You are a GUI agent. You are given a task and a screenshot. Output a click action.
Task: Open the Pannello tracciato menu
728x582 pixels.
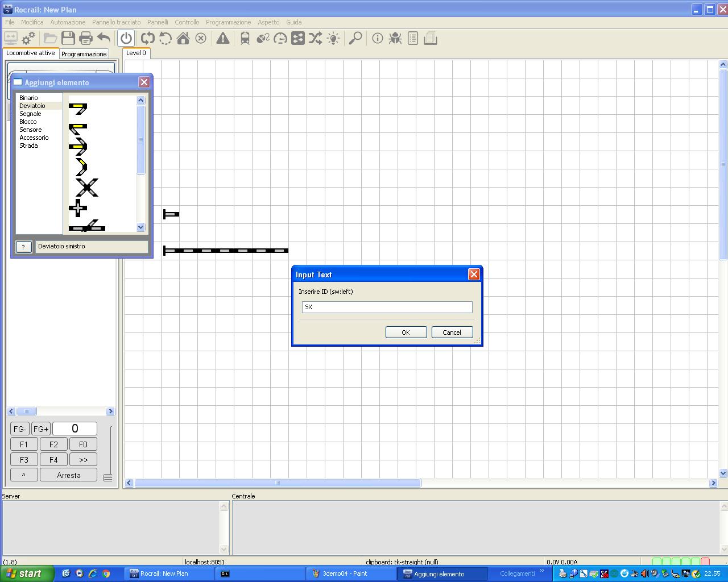tap(117, 22)
